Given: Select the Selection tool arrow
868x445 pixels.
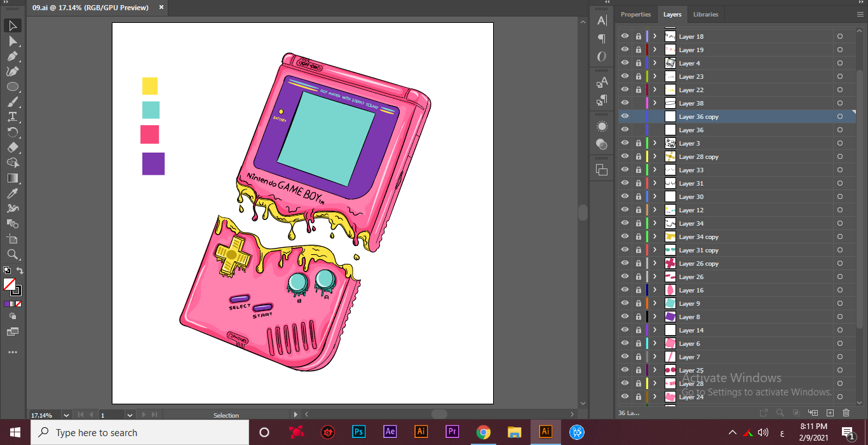Looking at the screenshot, I should [12, 25].
